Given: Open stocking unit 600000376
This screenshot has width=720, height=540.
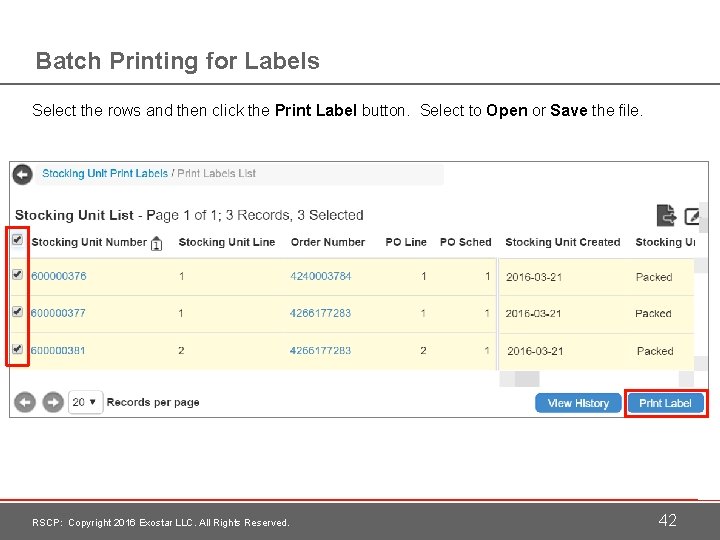Looking at the screenshot, I should 59,276.
